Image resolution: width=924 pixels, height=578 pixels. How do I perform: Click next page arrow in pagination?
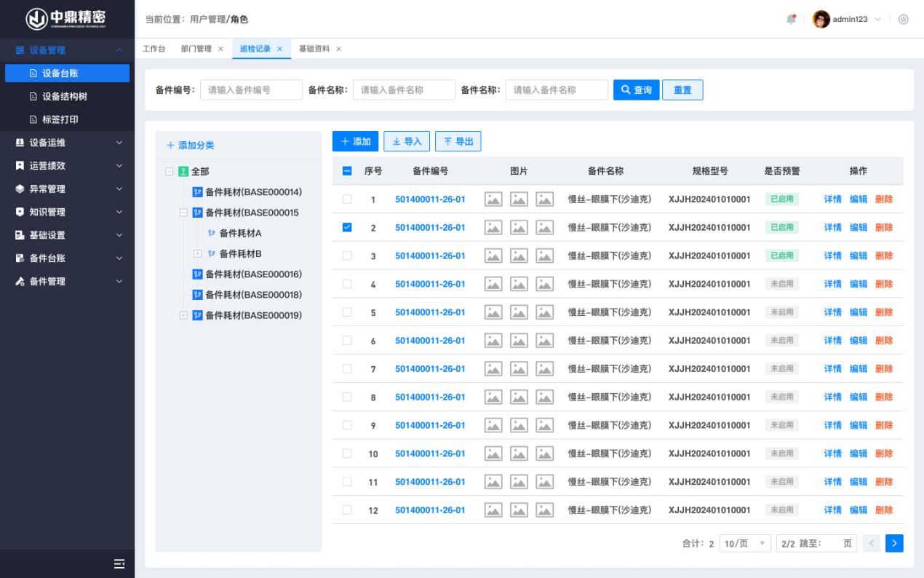894,543
